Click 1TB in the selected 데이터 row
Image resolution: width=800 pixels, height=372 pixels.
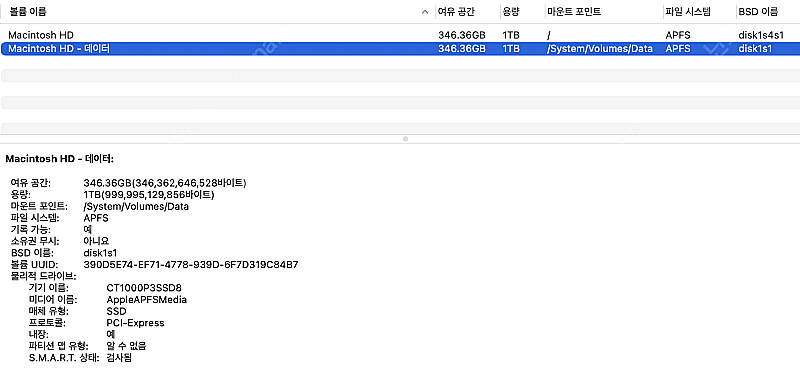(511, 49)
